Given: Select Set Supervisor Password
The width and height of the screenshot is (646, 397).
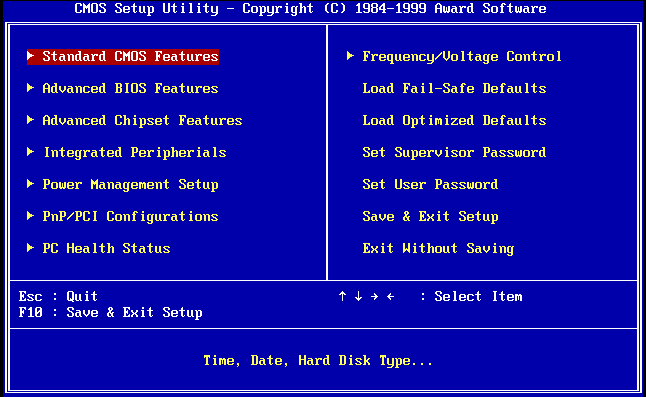Looking at the screenshot, I should click(x=454, y=152).
